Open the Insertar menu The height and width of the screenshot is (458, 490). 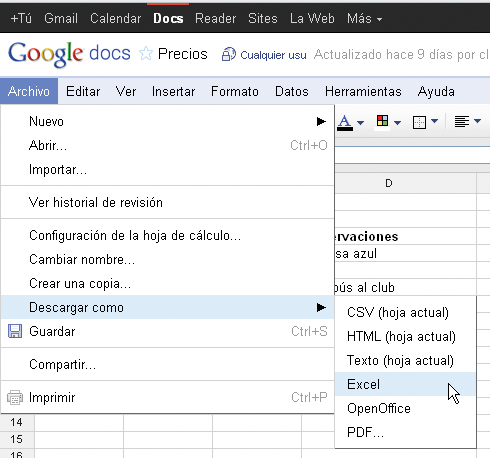173,91
